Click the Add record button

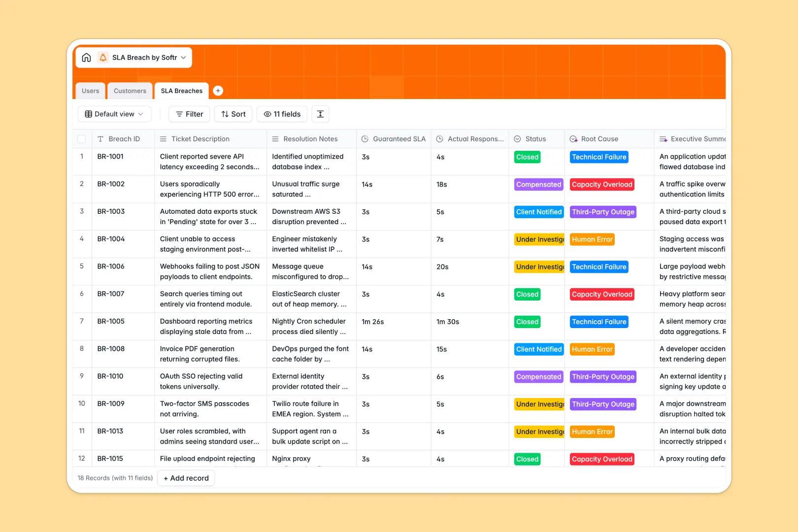pos(186,478)
